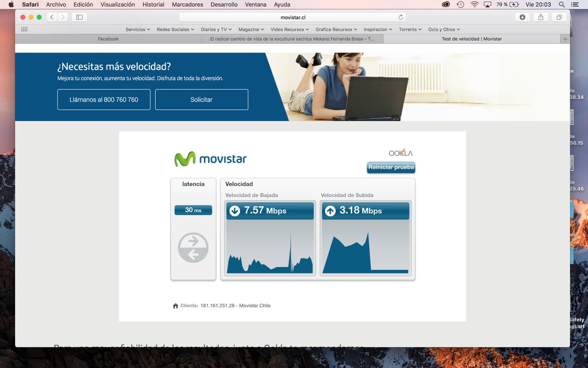Expand the Redes Sociales bookmarks folder
Image resolution: width=588 pixels, height=368 pixels.
click(175, 29)
